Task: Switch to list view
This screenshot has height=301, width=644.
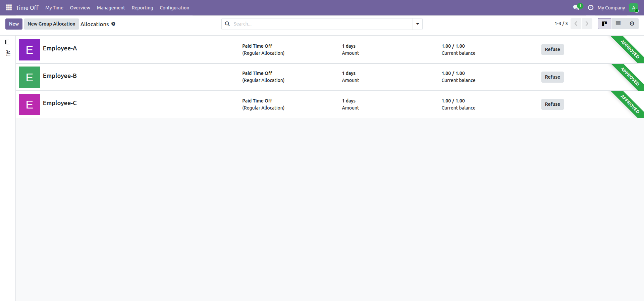Action: pos(618,24)
